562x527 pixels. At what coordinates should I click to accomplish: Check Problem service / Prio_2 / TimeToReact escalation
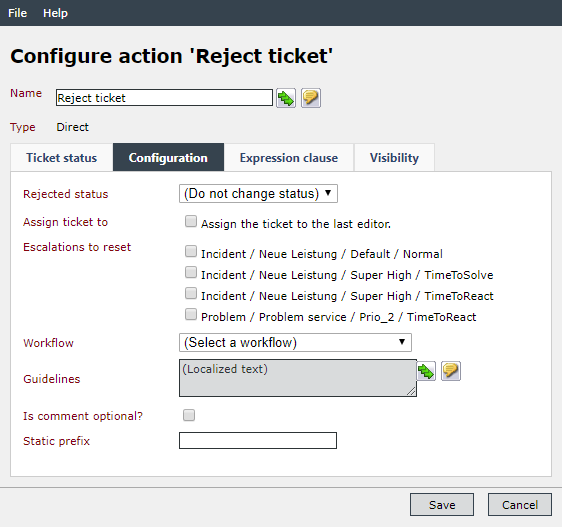[x=191, y=314]
